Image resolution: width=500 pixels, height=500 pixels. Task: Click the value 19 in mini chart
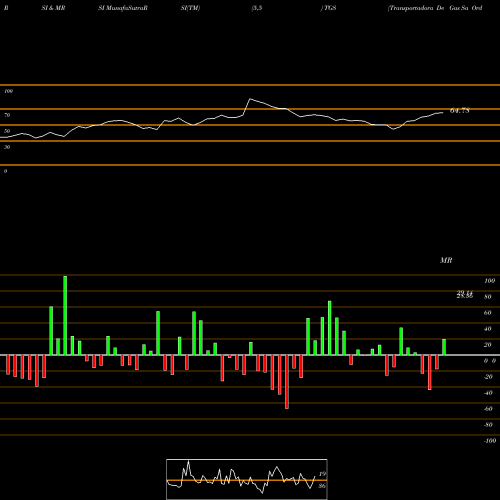pos(322,474)
